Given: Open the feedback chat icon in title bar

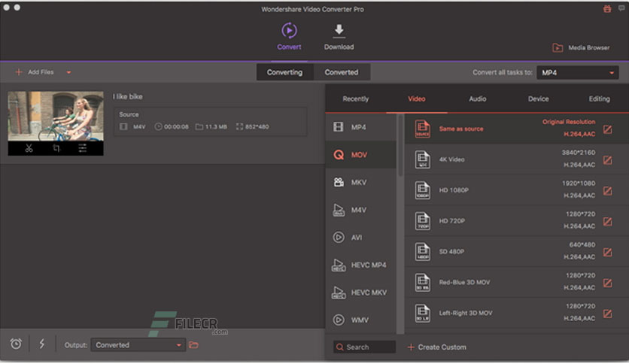Looking at the screenshot, I should pyautogui.click(x=621, y=8).
